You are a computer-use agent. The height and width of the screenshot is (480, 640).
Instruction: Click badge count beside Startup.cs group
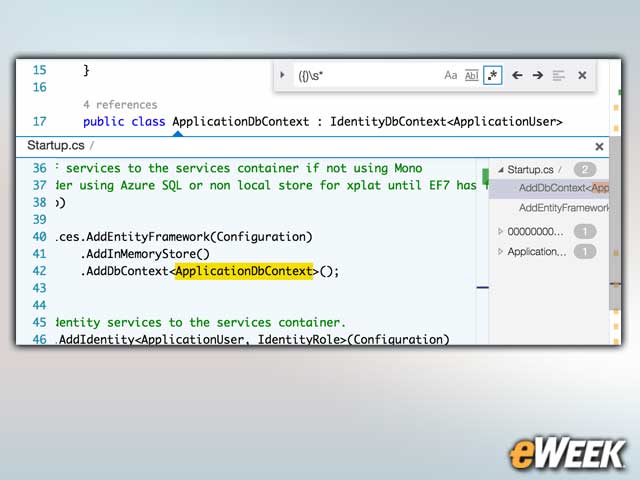click(x=585, y=169)
